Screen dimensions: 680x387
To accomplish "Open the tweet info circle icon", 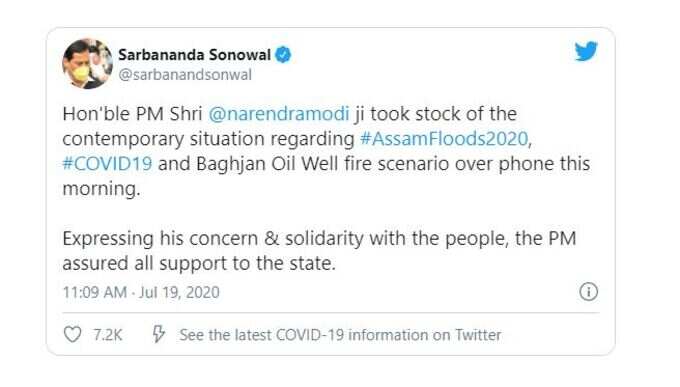I will point(588,292).
